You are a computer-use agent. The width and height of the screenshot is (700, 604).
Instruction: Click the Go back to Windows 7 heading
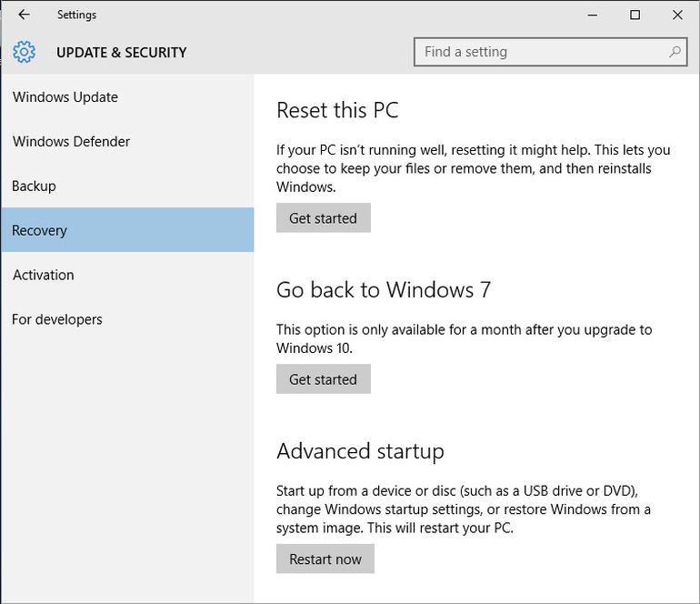pyautogui.click(x=384, y=290)
